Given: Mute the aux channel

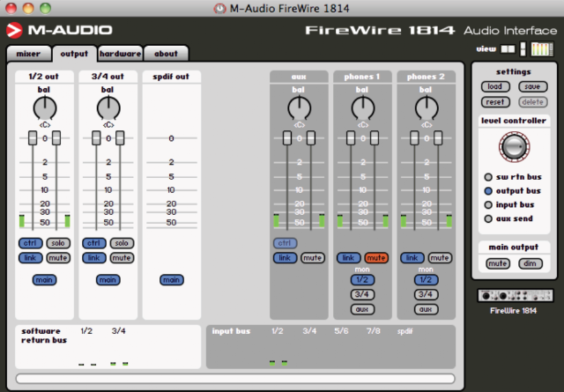Looking at the screenshot, I should [x=313, y=258].
